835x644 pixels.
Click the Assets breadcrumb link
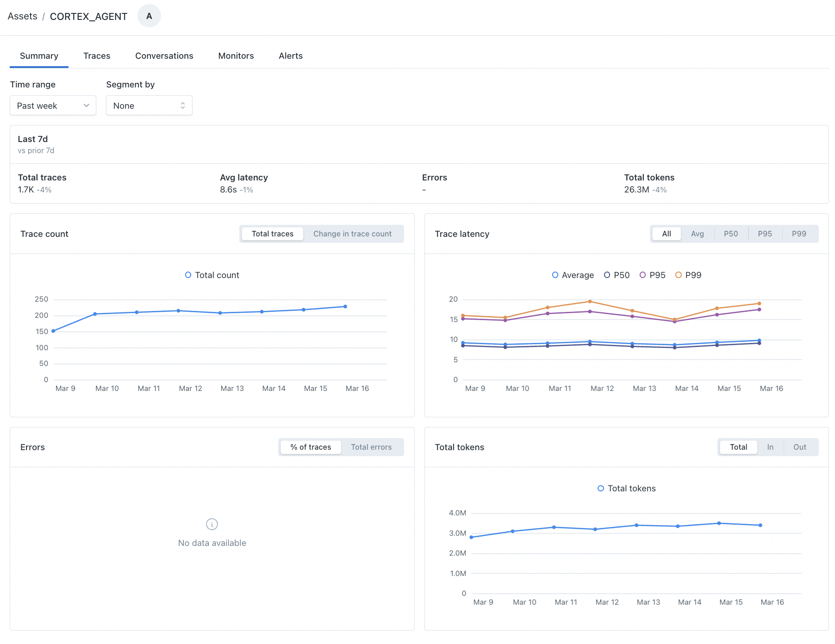click(x=22, y=16)
